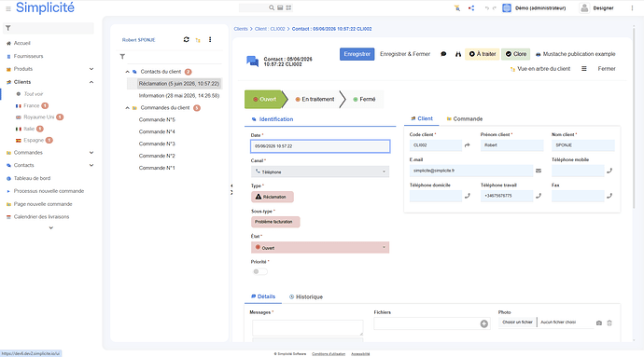This screenshot has width=644, height=357.
Task: Click the Designer user avatar icon
Action: click(584, 7)
